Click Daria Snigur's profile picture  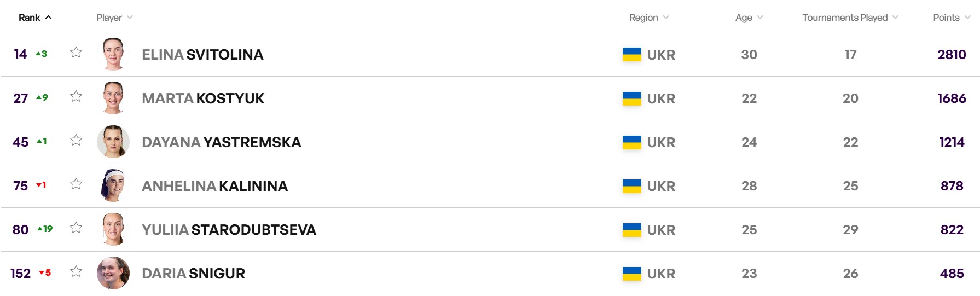(113, 273)
